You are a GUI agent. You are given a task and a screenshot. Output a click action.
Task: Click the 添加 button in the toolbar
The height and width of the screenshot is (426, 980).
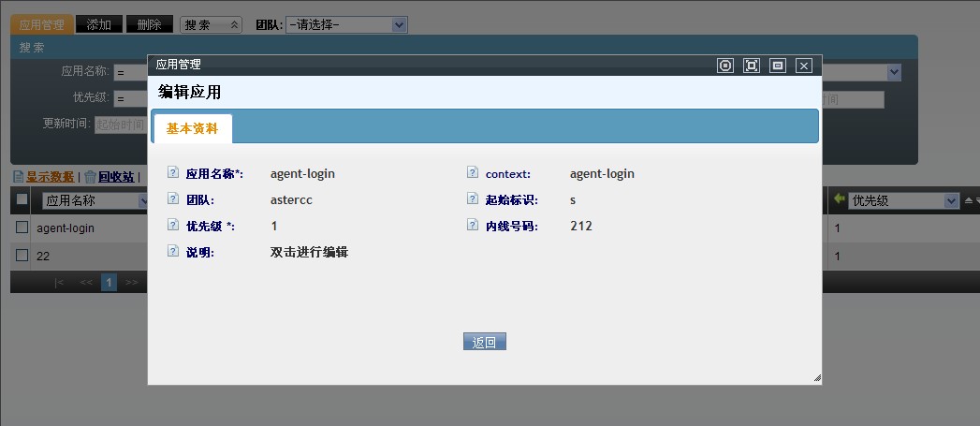tap(98, 25)
